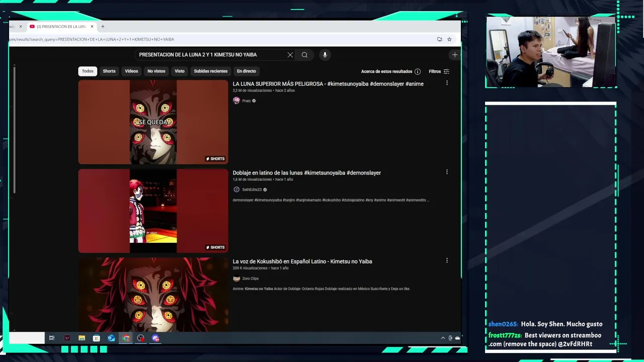Screen dimensions: 644x362
Task: Select the Shorts filter chip
Action: (x=109, y=71)
